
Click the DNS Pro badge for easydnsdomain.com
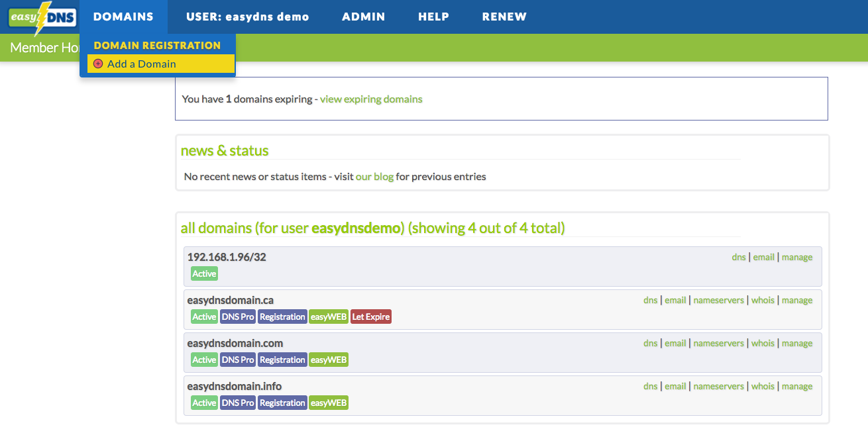(x=238, y=360)
